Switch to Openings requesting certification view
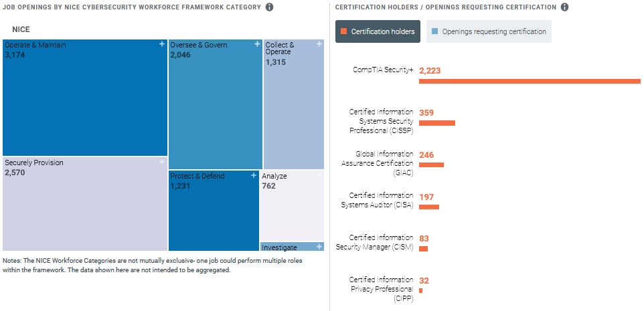644x311 pixels. pos(489,31)
